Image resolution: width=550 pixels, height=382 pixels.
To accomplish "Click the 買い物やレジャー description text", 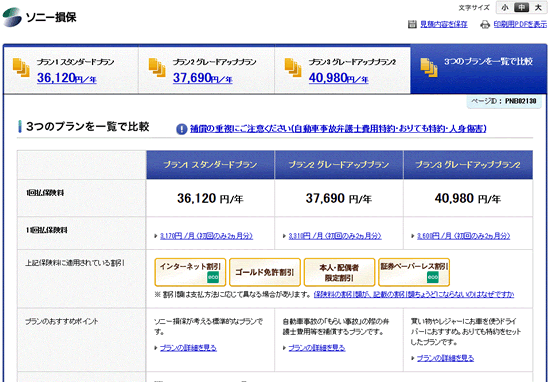I will coord(466,331).
